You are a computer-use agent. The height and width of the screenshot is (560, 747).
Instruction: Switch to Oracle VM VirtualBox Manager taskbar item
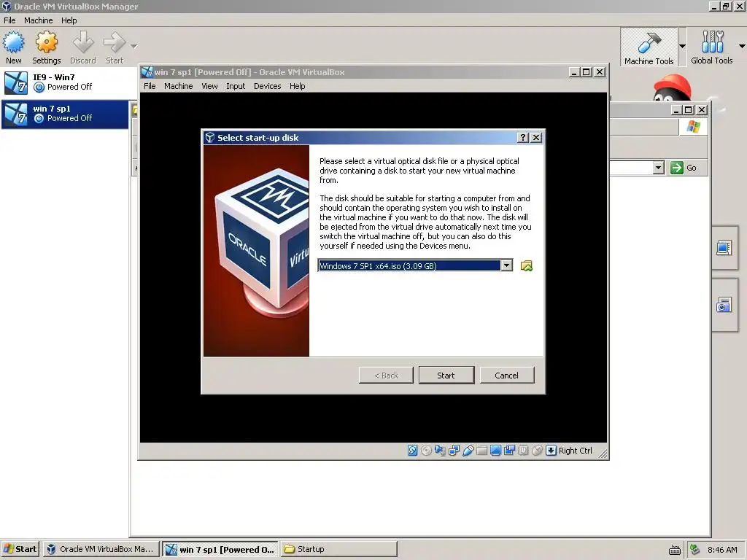point(101,549)
